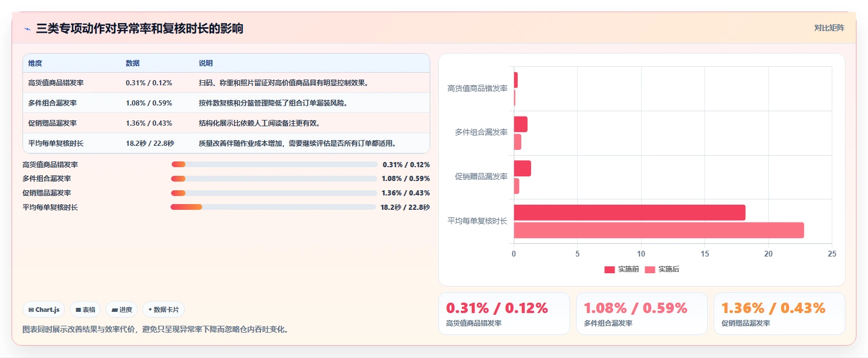
Task: Click the 对比矩阵 label in the header
Action: [829, 28]
